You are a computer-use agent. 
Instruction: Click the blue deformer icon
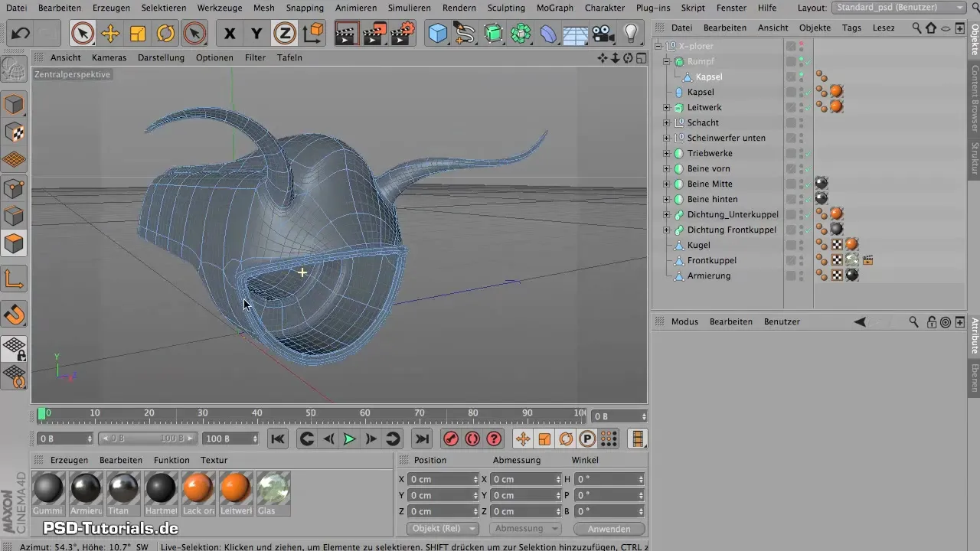[x=548, y=34]
